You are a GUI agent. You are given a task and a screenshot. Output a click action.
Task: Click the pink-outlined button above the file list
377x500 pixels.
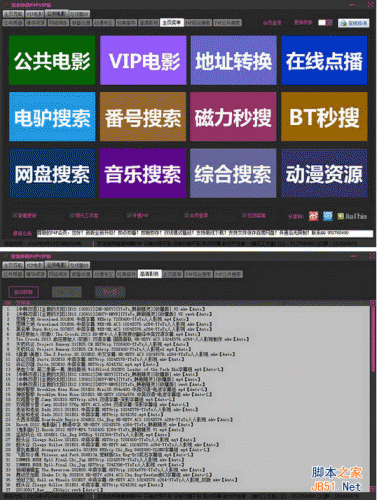23,292
